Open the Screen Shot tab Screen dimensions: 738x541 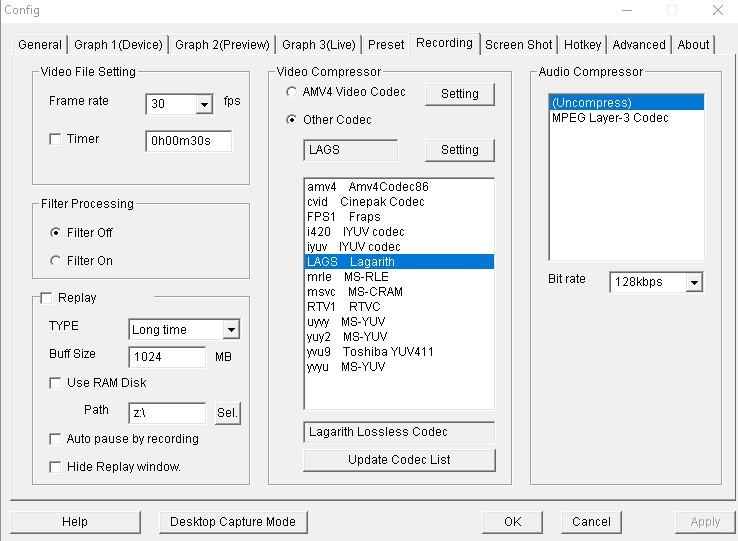(x=518, y=45)
